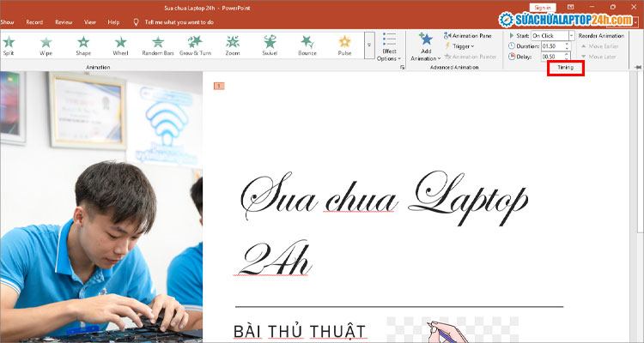This screenshot has width=644, height=343.
Task: Apply the Random Bars animation
Action: tap(158, 45)
